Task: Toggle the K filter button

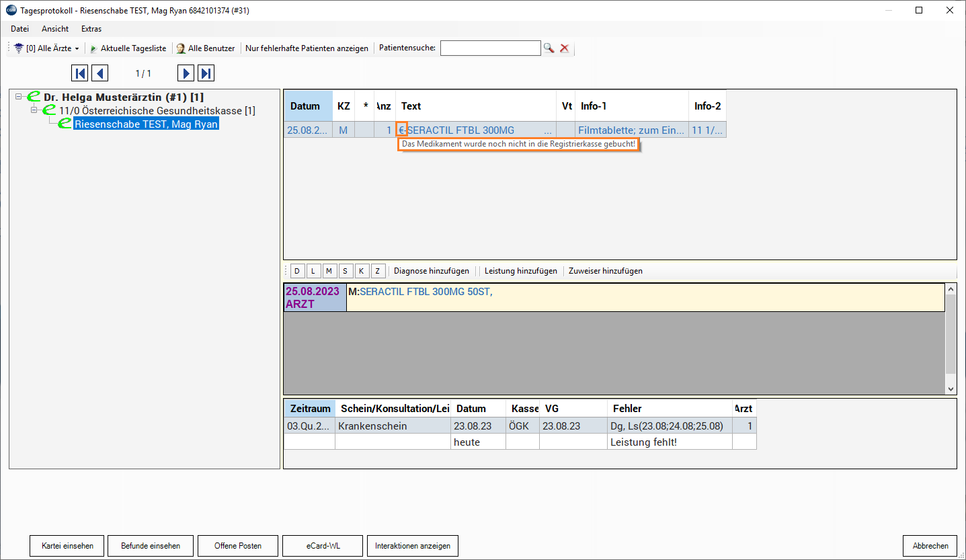Action: [x=362, y=271]
